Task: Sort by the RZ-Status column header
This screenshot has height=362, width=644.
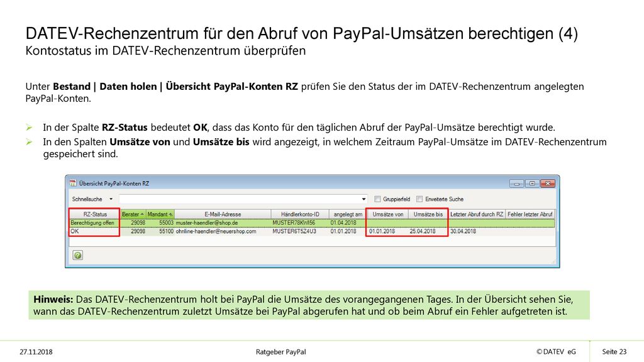Action: [95, 214]
